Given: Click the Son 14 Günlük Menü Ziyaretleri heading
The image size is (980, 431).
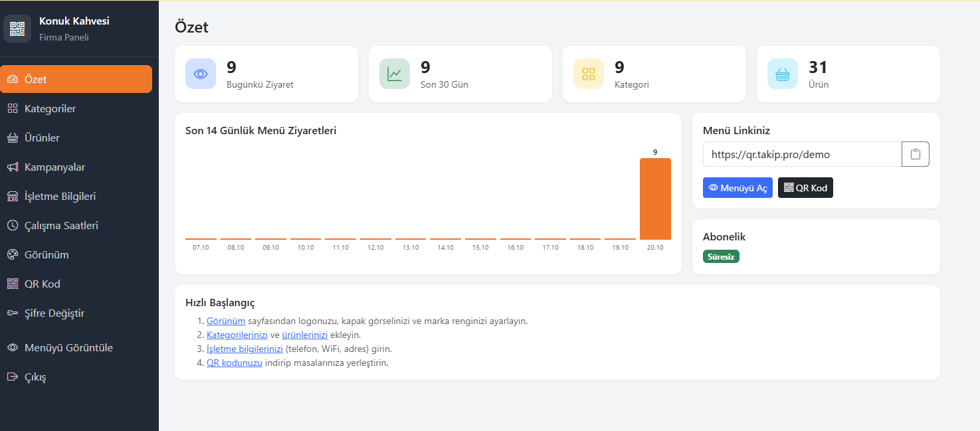Looking at the screenshot, I should point(261,130).
